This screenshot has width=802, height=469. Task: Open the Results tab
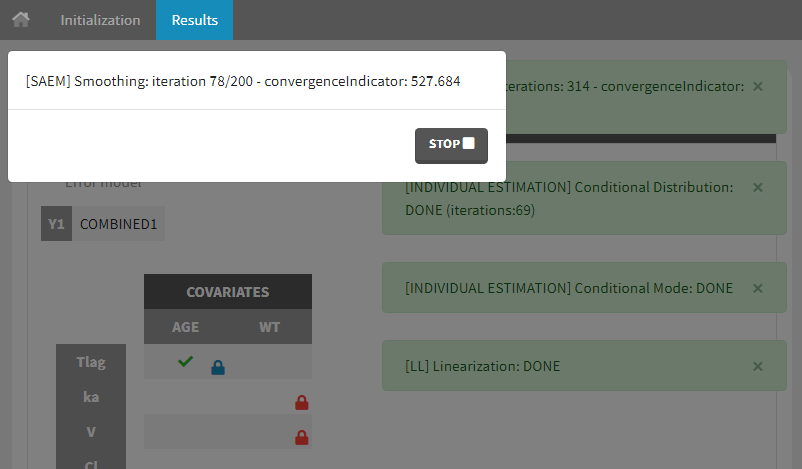click(194, 20)
